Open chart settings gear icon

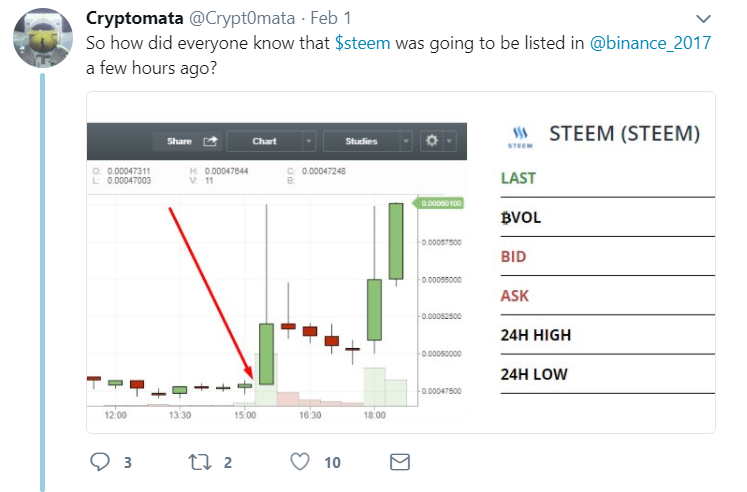point(432,141)
